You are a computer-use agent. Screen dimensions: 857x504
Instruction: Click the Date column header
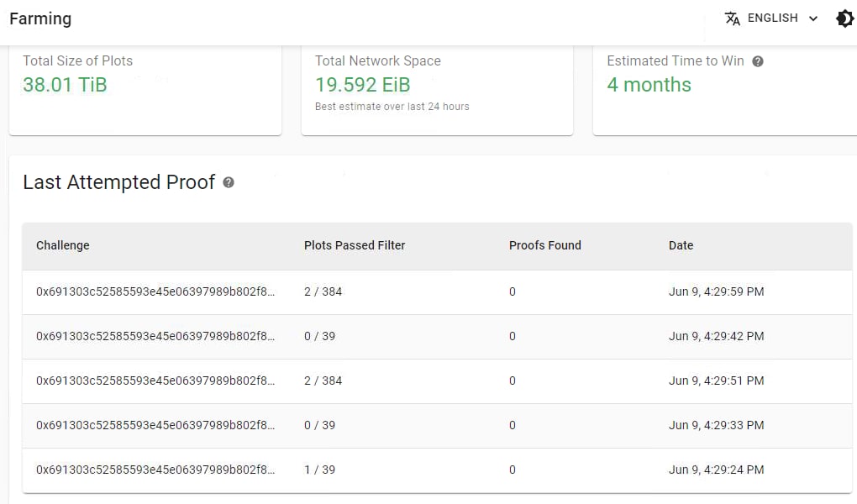[x=681, y=245]
